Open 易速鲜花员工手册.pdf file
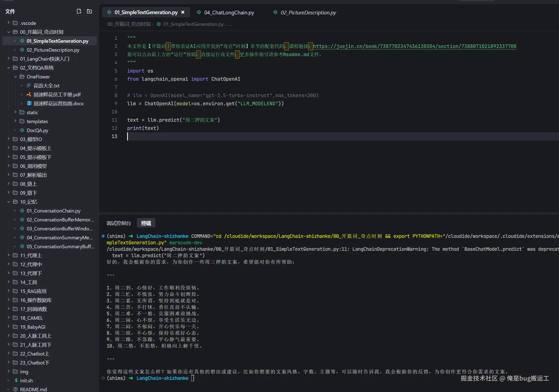The image size is (559, 392). (x=57, y=95)
